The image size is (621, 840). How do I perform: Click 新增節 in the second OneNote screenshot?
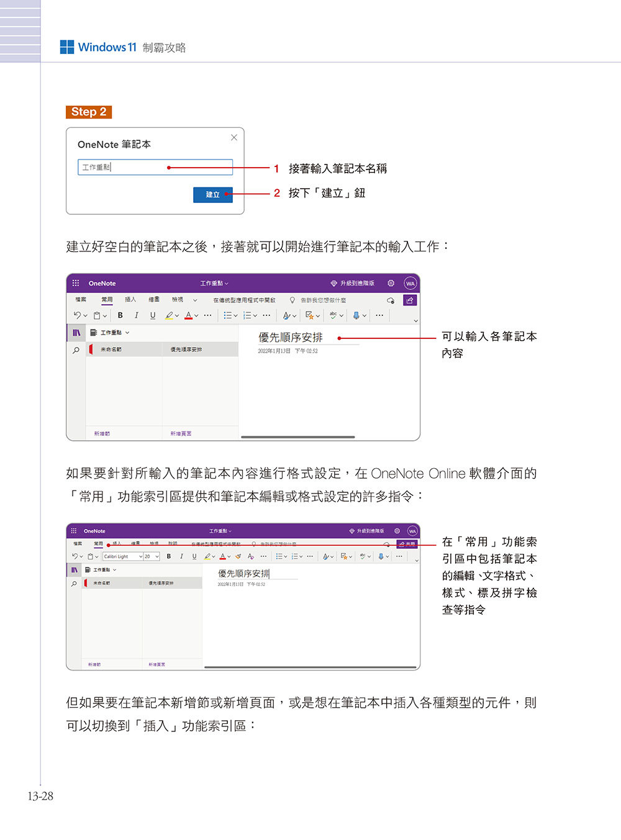coord(94,664)
